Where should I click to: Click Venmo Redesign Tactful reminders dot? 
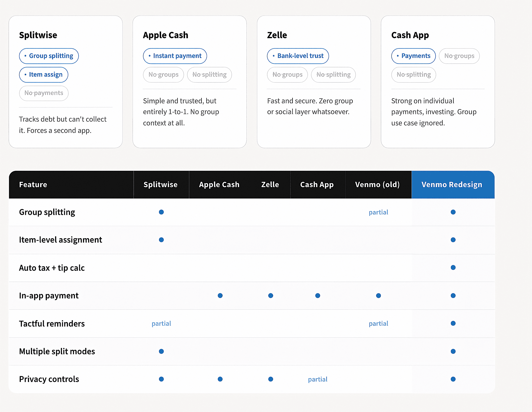(453, 323)
